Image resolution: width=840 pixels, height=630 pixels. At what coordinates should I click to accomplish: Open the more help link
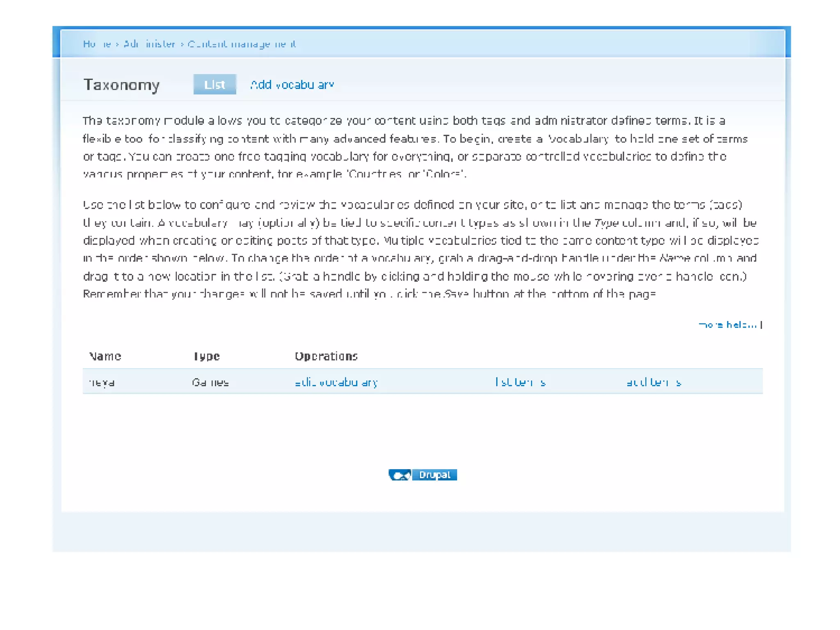(x=727, y=325)
